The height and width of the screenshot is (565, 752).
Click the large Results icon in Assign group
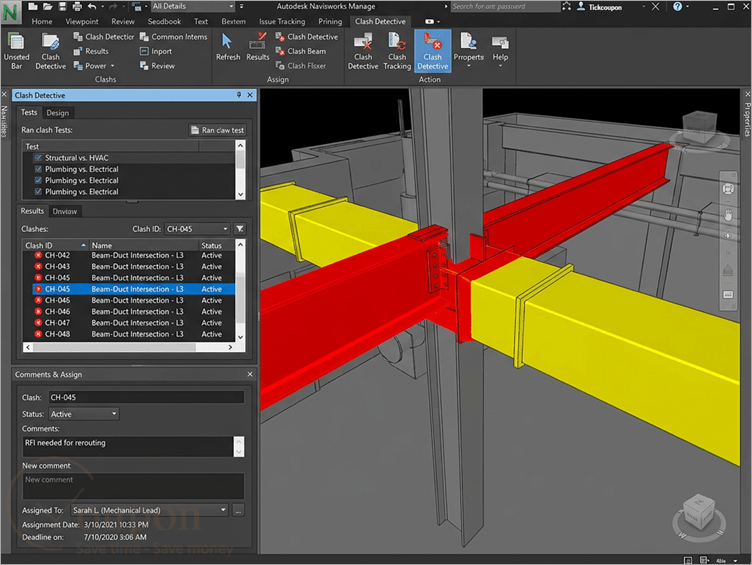(x=258, y=47)
